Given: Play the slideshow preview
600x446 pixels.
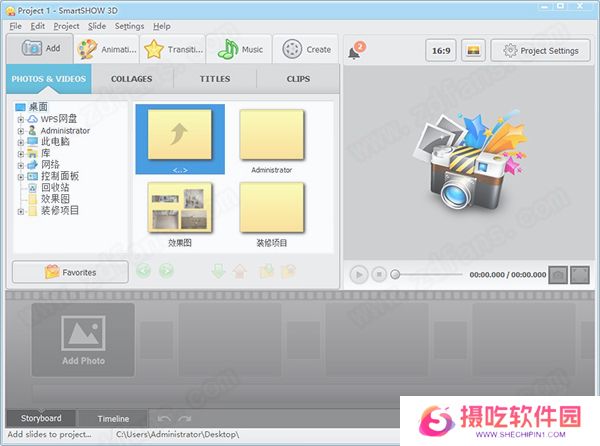Looking at the screenshot, I should coord(359,275).
